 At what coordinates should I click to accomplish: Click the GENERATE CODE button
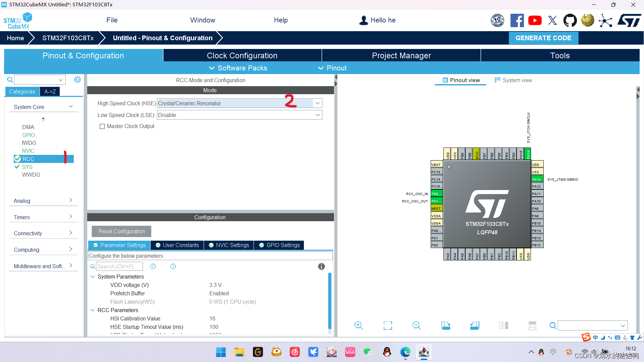click(543, 38)
